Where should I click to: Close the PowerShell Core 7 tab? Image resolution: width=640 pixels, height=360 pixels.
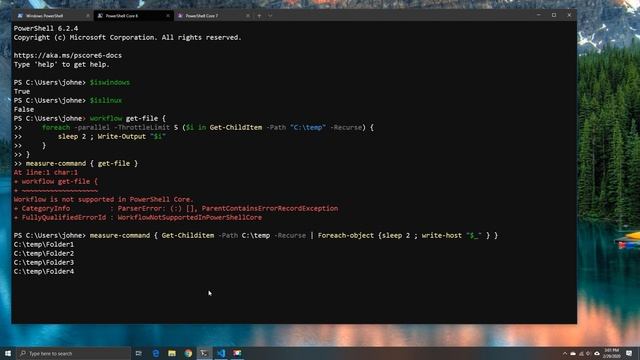(248, 16)
